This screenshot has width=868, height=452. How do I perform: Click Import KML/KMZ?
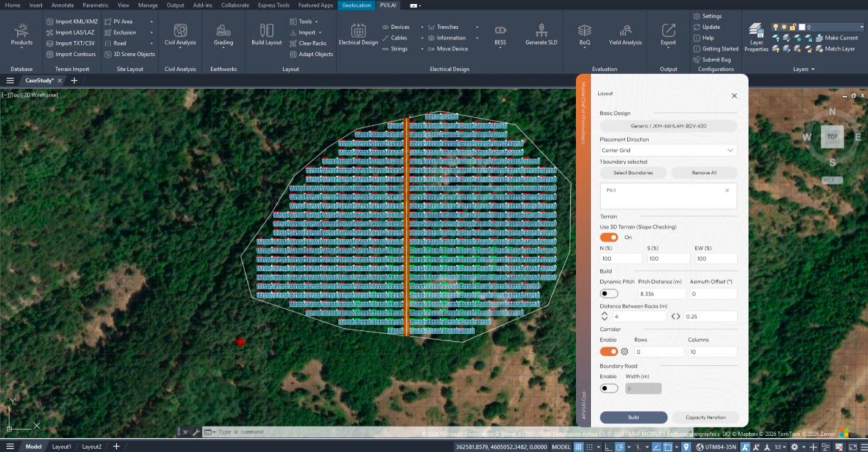click(x=72, y=22)
